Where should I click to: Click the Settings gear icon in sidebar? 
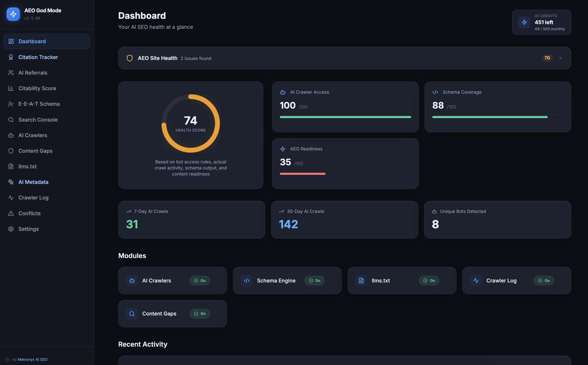pyautogui.click(x=11, y=229)
